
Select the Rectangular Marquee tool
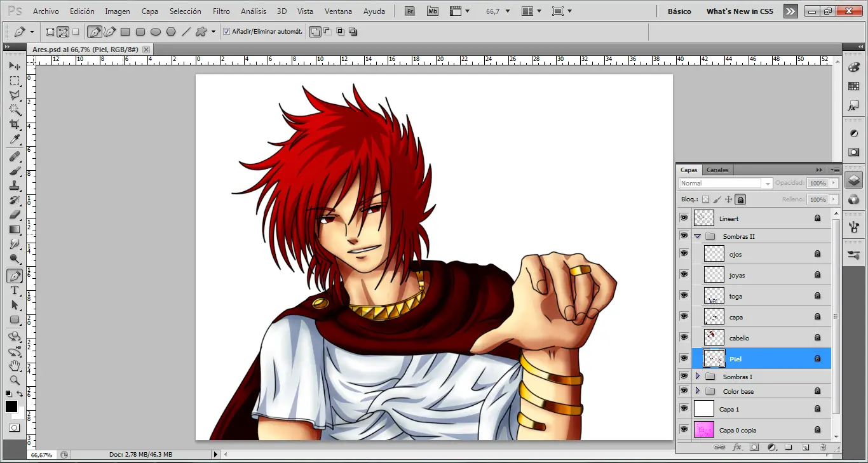(14, 81)
